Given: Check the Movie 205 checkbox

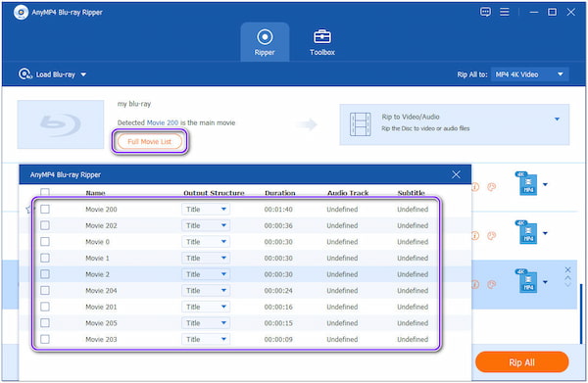Looking at the screenshot, I should pos(45,322).
